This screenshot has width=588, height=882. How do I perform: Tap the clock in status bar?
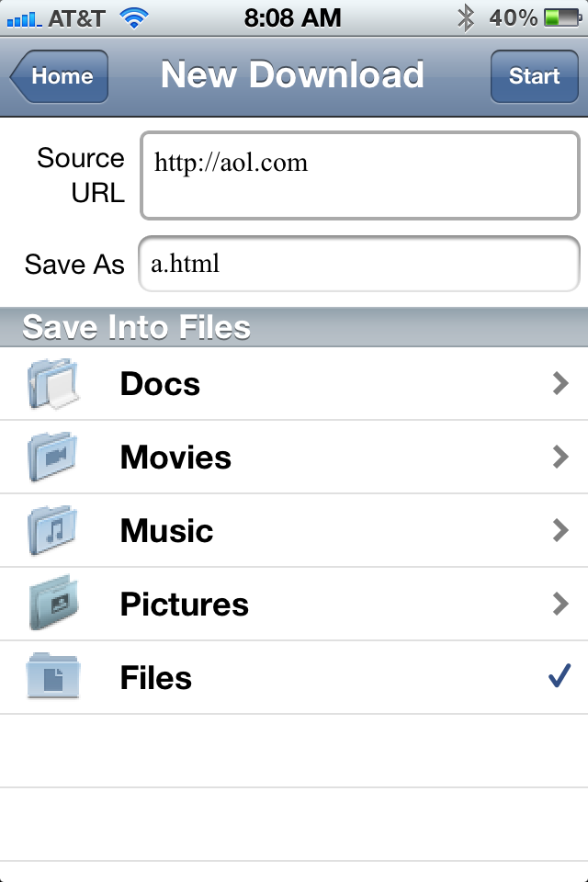[x=293, y=17]
